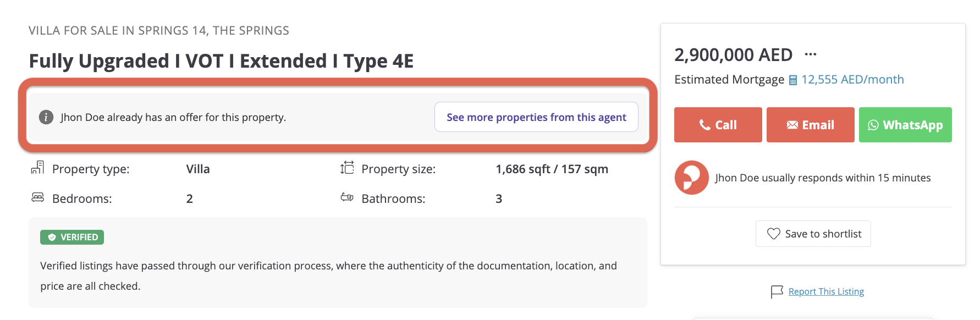Viewport: 980px width, 320px height.
Task: Click the Property type building icon
Action: click(x=37, y=168)
